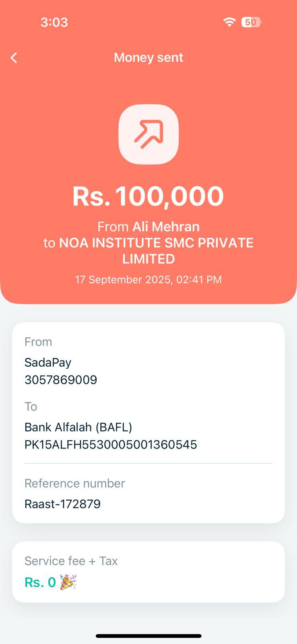Image resolution: width=297 pixels, height=644 pixels.
Task: Tap the money sent arrow icon
Action: (x=148, y=134)
